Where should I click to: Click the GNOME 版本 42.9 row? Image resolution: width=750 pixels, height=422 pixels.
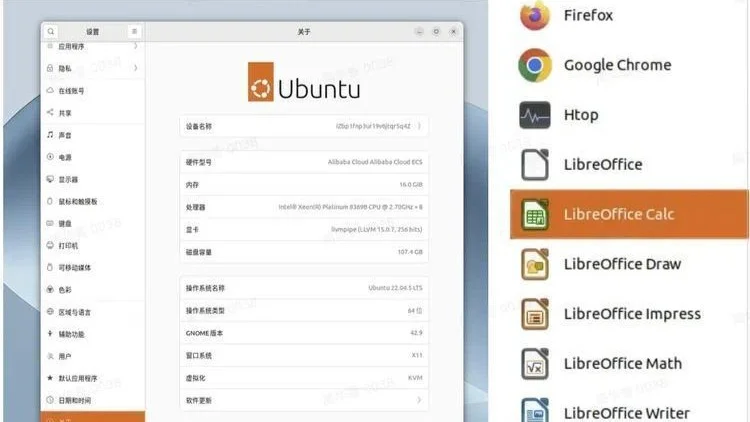304,333
